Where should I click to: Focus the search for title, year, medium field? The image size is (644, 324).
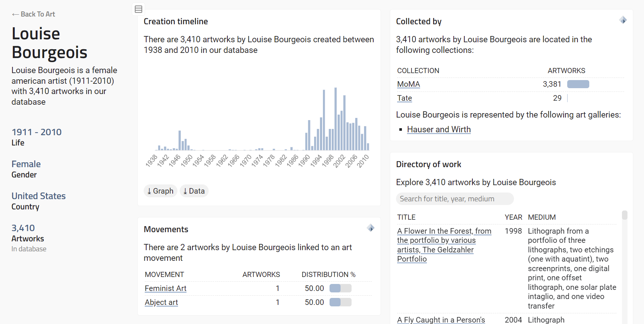point(455,199)
